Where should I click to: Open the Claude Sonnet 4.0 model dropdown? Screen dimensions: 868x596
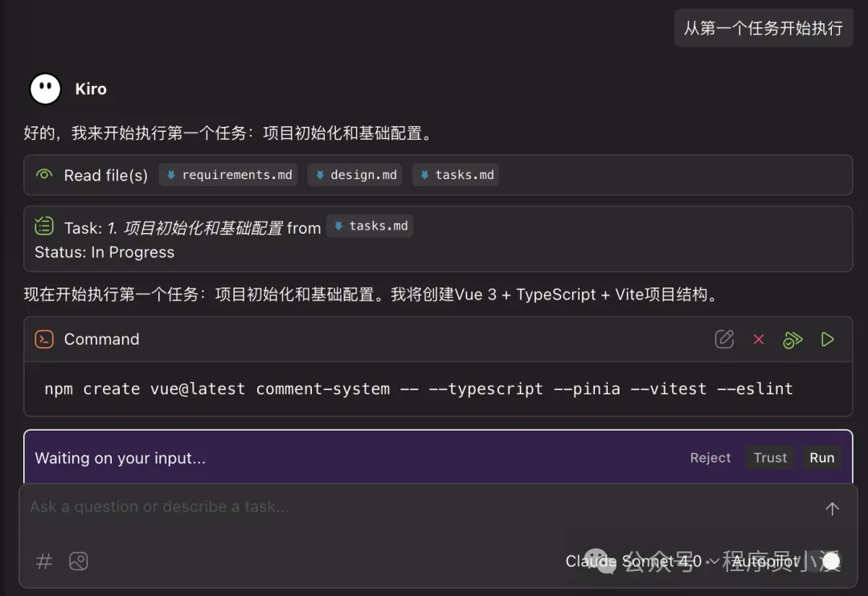click(635, 561)
